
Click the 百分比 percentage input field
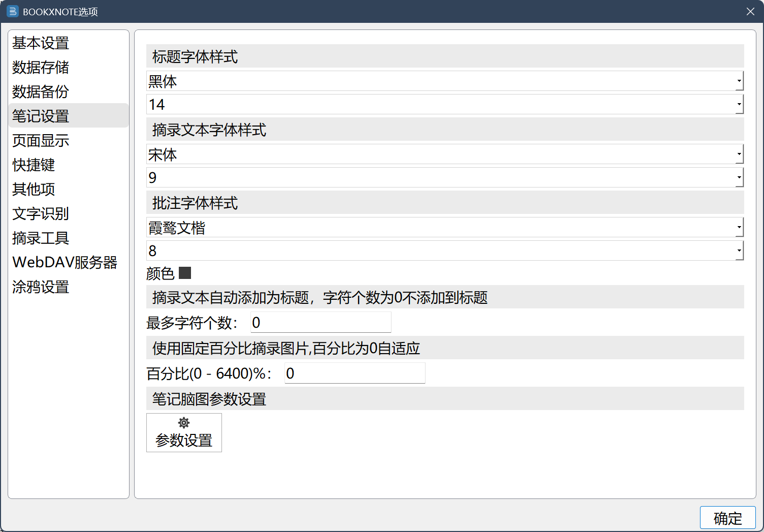pyautogui.click(x=355, y=373)
